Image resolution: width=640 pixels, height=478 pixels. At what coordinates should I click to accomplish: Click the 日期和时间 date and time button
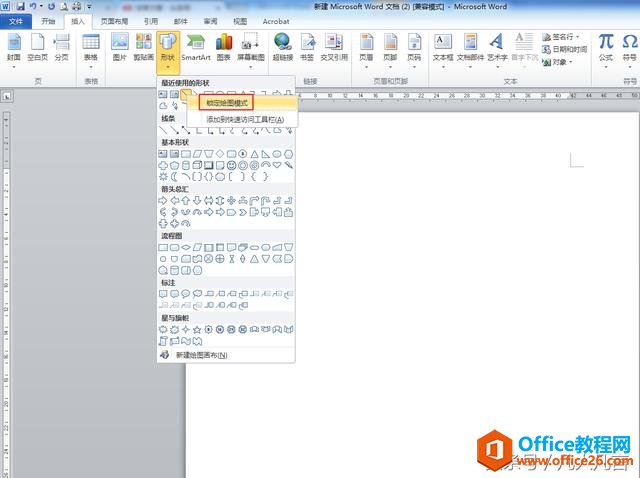point(564,50)
